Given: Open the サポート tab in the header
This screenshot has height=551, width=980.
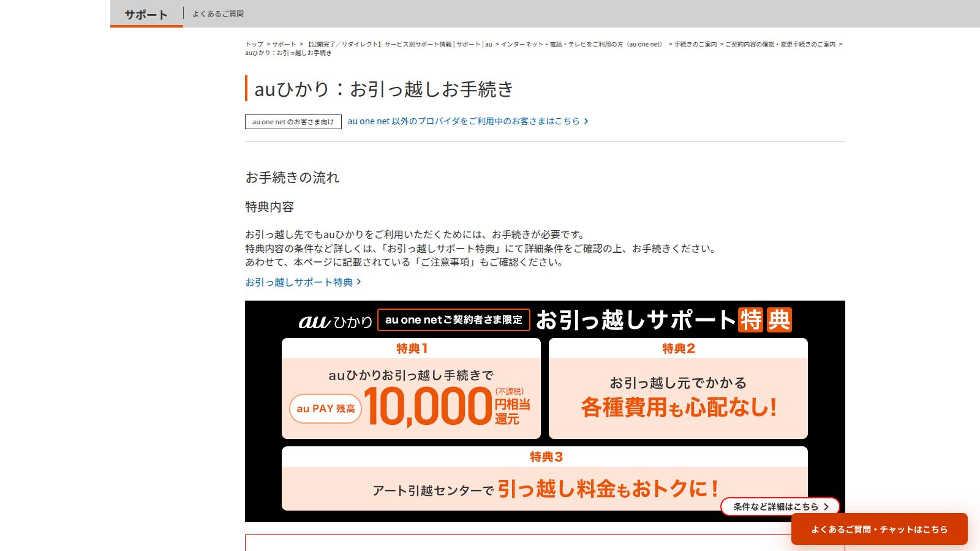Looking at the screenshot, I should point(146,14).
